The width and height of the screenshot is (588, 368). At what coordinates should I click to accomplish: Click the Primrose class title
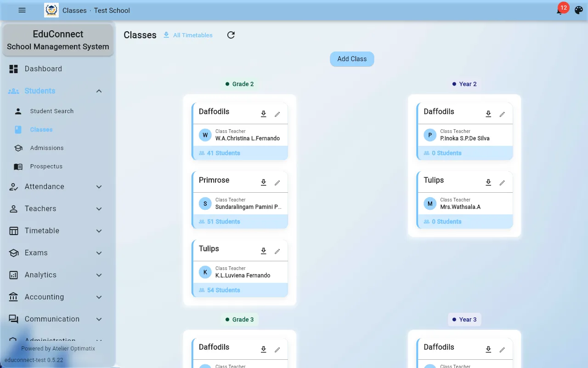[x=214, y=180]
